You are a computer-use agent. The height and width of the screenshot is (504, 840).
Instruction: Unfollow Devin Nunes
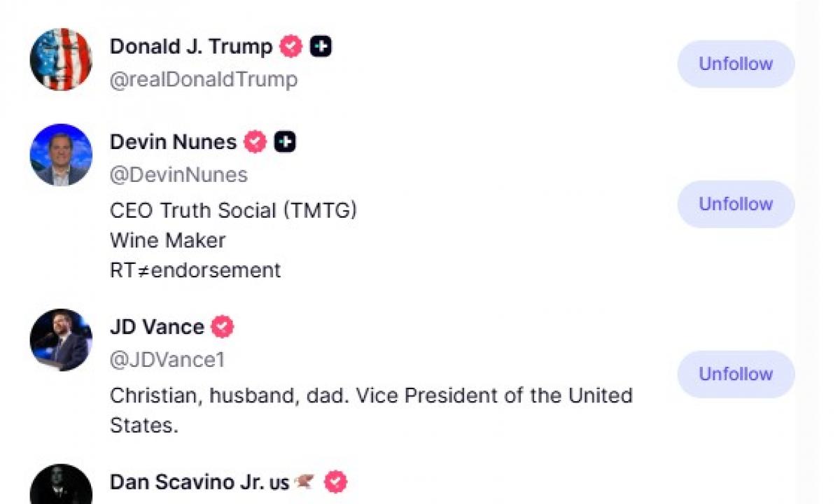(x=736, y=204)
